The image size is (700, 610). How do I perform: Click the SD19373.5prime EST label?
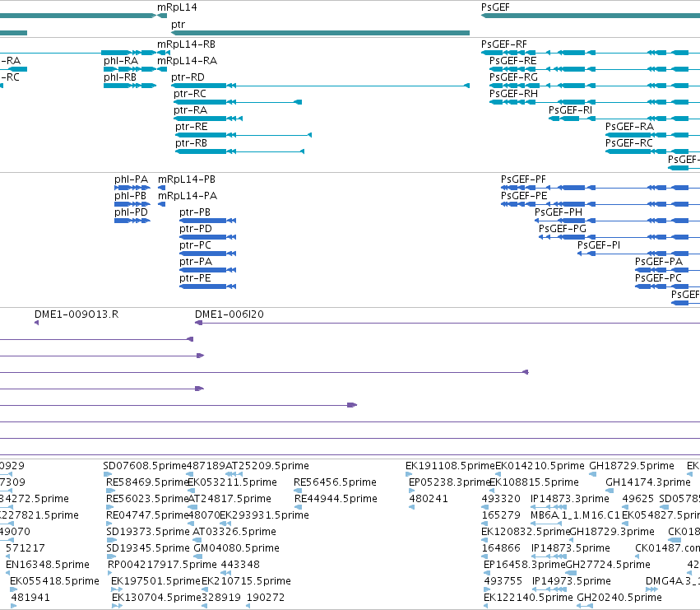(148, 533)
